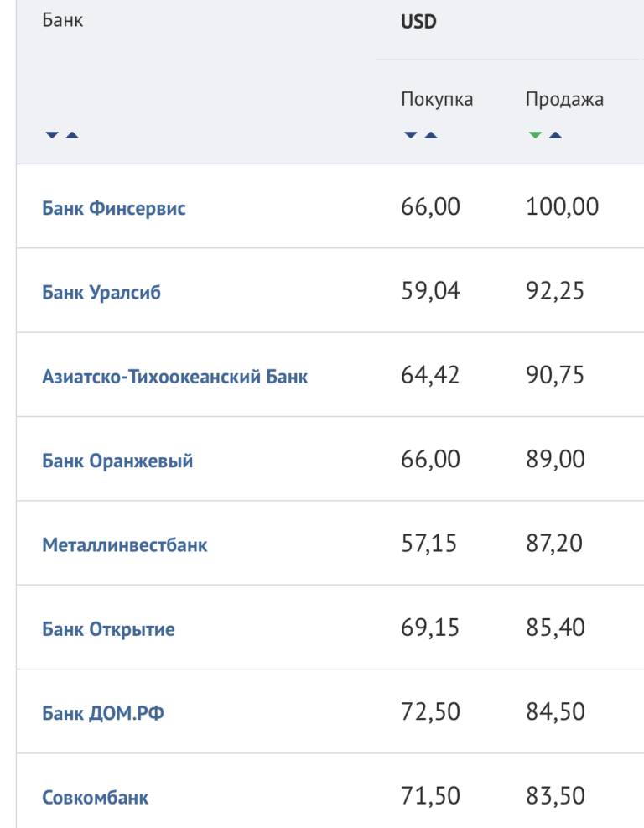This screenshot has width=644, height=828.
Task: Open Металлинвестбанк link
Action: click(125, 545)
